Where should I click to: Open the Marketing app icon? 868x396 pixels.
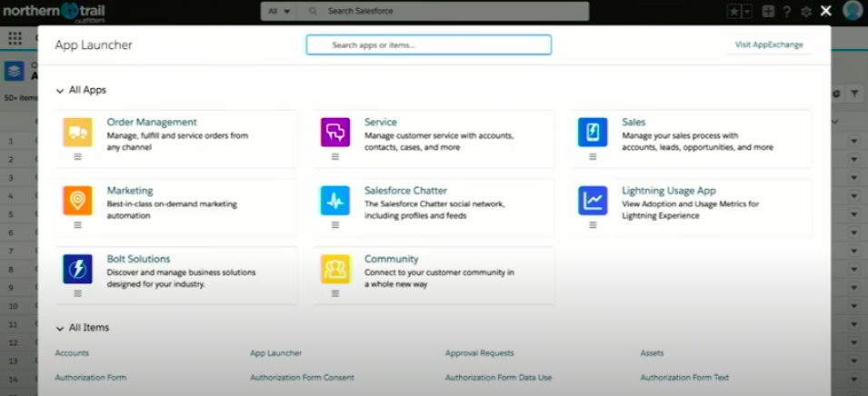(77, 201)
